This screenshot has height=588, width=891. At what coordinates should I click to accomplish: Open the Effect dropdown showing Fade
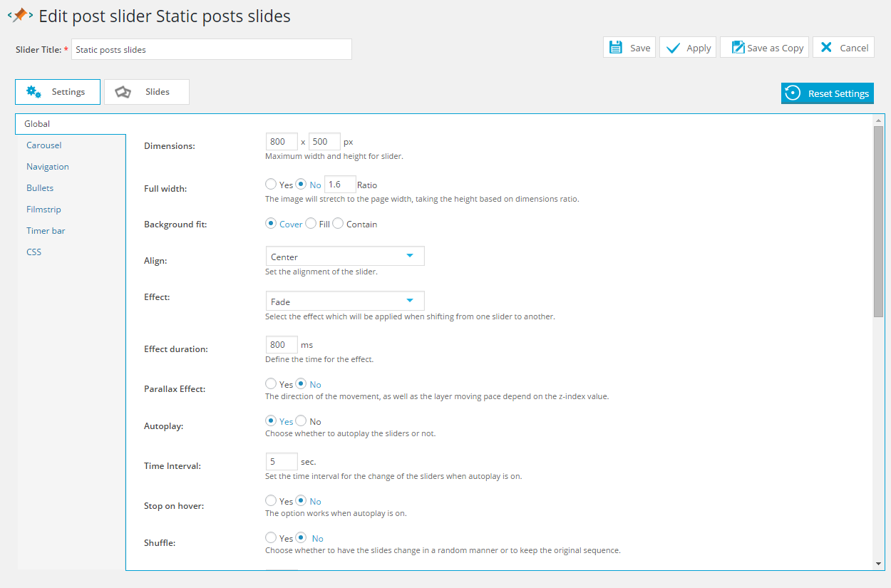[344, 301]
